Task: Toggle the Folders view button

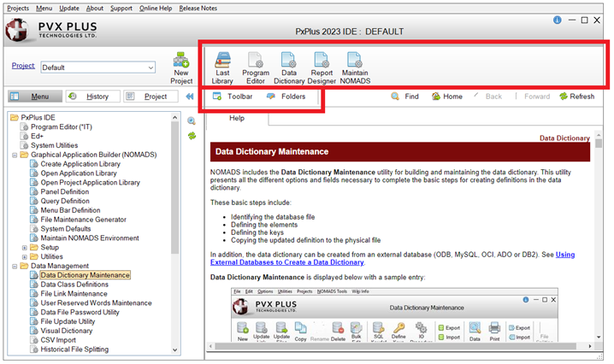Action: pos(286,97)
